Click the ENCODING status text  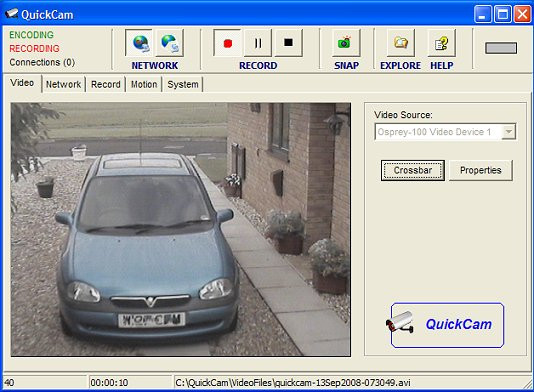[x=31, y=35]
